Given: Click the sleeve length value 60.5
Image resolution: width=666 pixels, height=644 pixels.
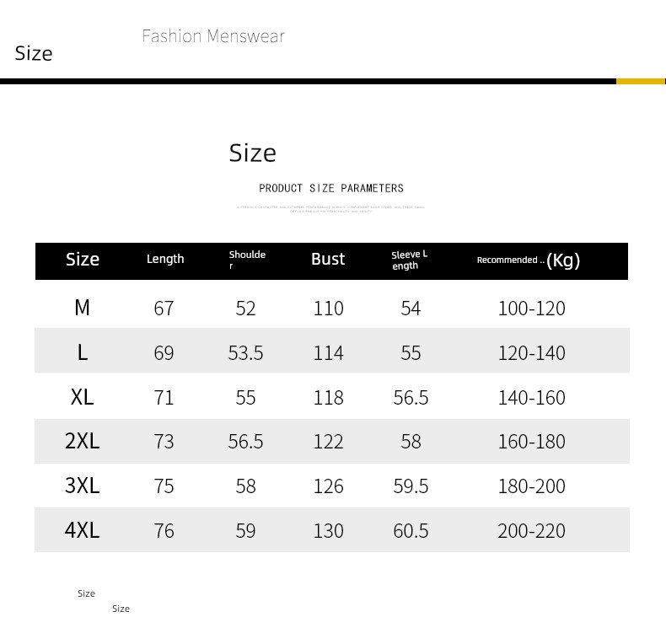Looking at the screenshot, I should 411,531.
